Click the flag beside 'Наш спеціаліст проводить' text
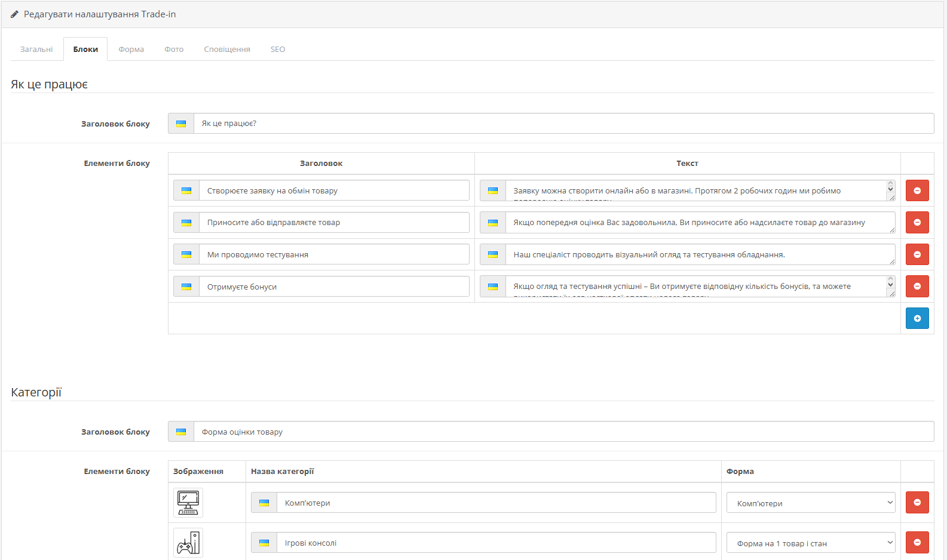The height and width of the screenshot is (560, 947). 493,254
